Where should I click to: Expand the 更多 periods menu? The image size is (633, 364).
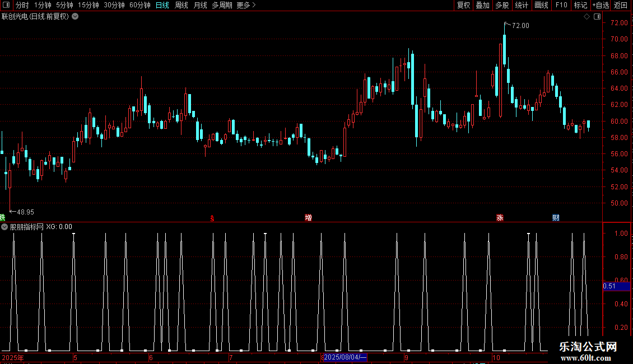pyautogui.click(x=246, y=5)
